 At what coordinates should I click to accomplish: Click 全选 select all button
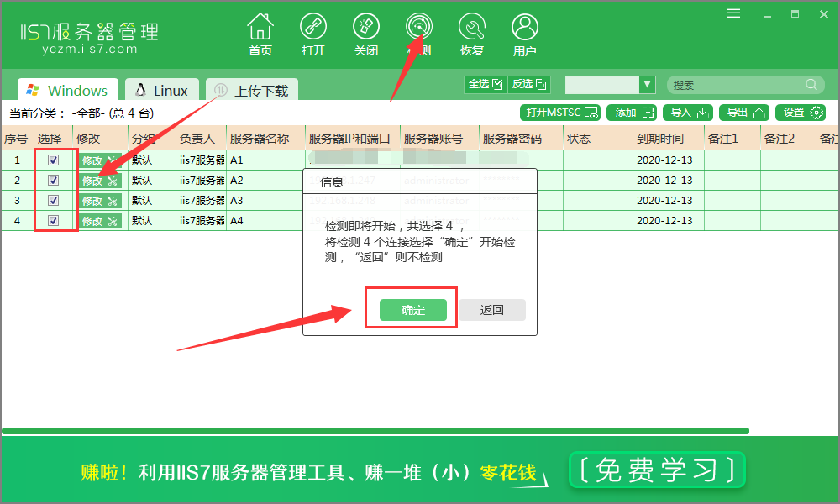(x=486, y=84)
